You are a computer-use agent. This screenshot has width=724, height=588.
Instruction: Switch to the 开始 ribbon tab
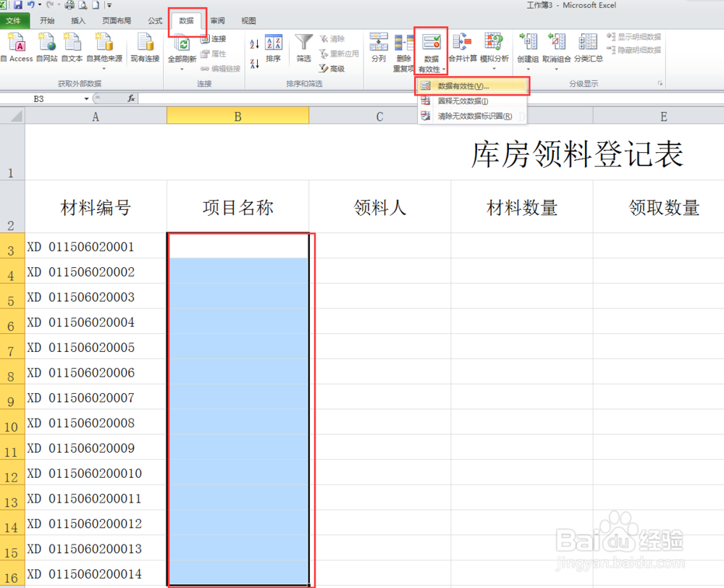[46, 20]
